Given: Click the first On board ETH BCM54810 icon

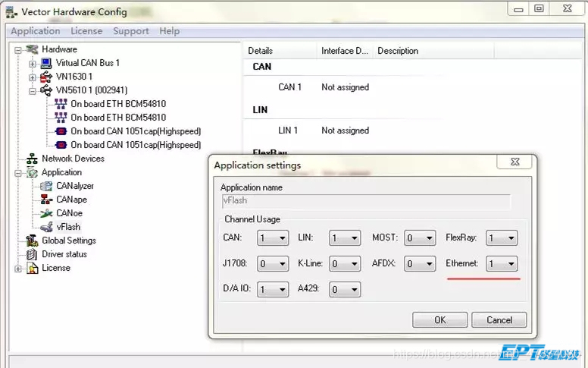Looking at the screenshot, I should (x=61, y=104).
